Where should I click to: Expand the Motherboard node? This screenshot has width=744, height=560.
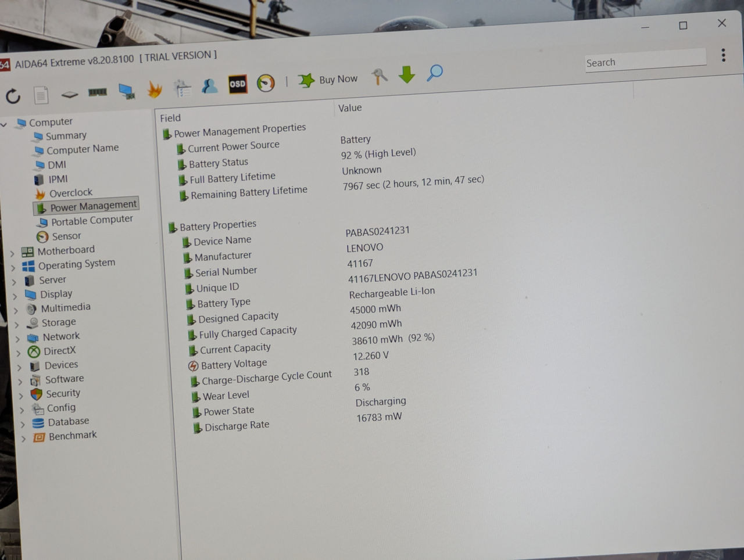point(12,253)
